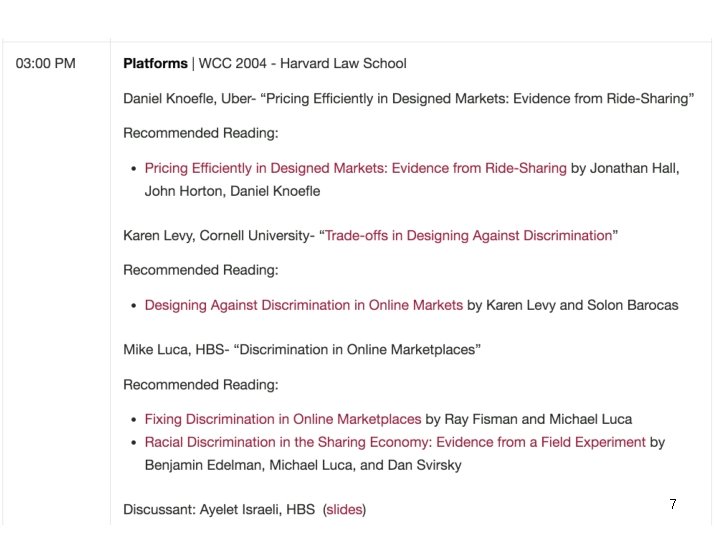This screenshot has height=540, width=720.
Task: Click the 'Daniel Knoefle, Uber-' speaker line
Action: [x=189, y=98]
